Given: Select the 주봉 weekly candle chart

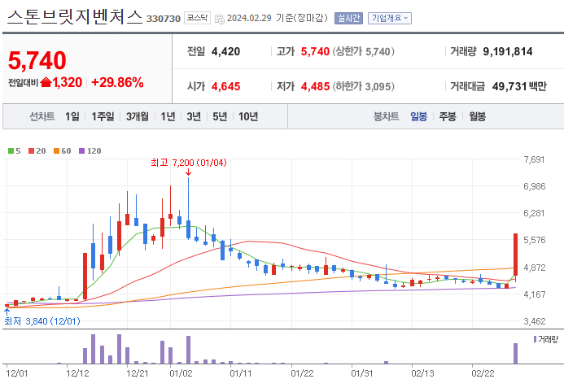Looking at the screenshot, I should pos(448,116).
